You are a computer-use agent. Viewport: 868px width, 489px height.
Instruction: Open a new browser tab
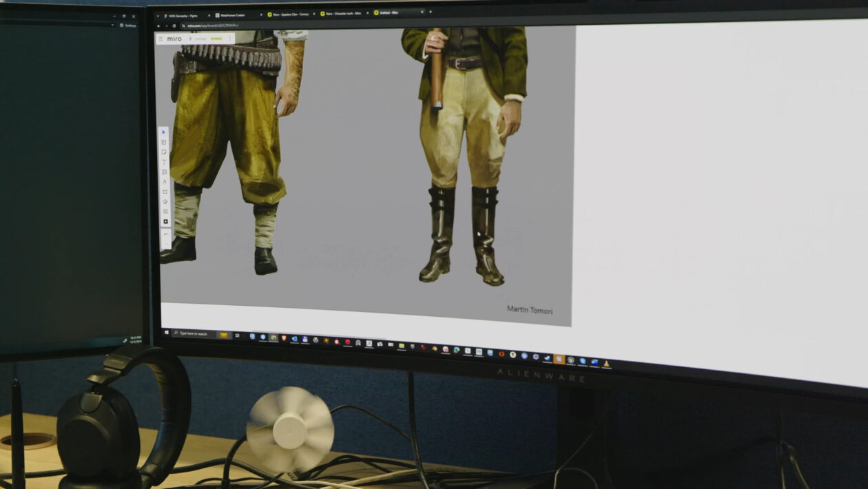[x=431, y=12]
